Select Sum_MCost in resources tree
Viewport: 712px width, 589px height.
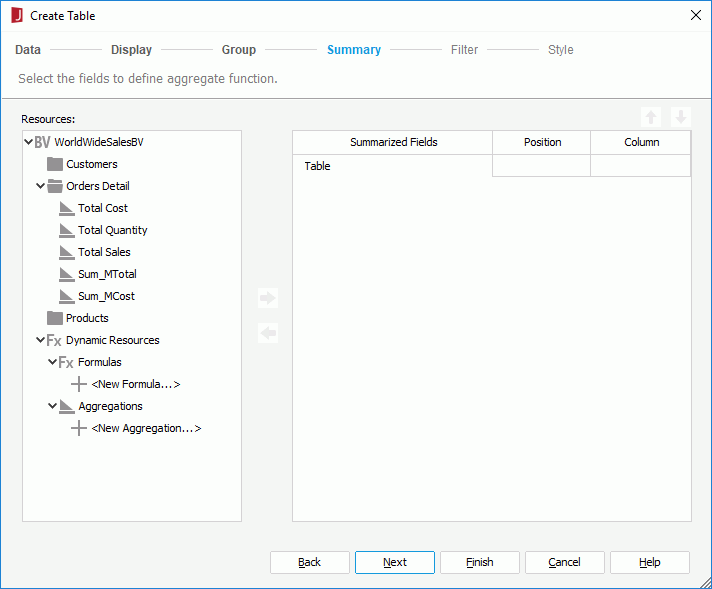tap(106, 296)
